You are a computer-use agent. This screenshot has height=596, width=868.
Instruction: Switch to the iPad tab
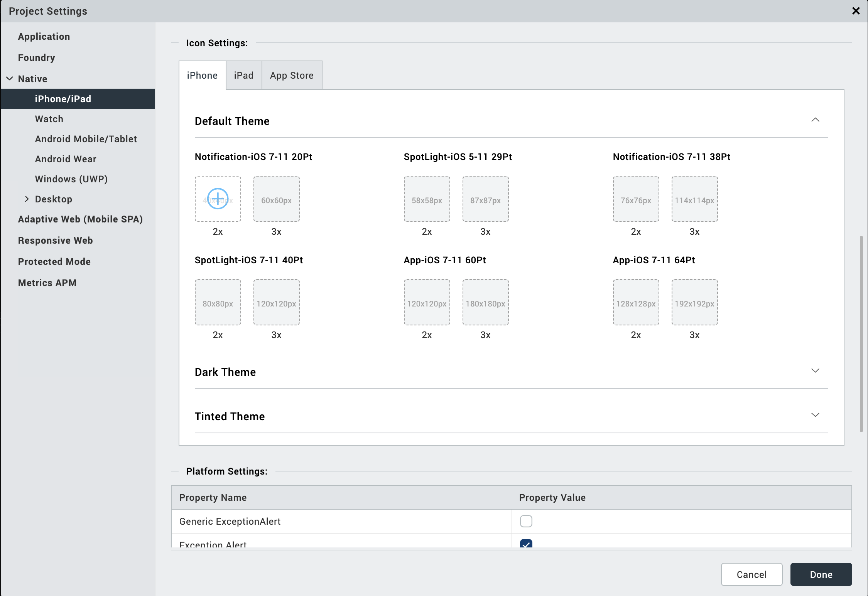243,76
